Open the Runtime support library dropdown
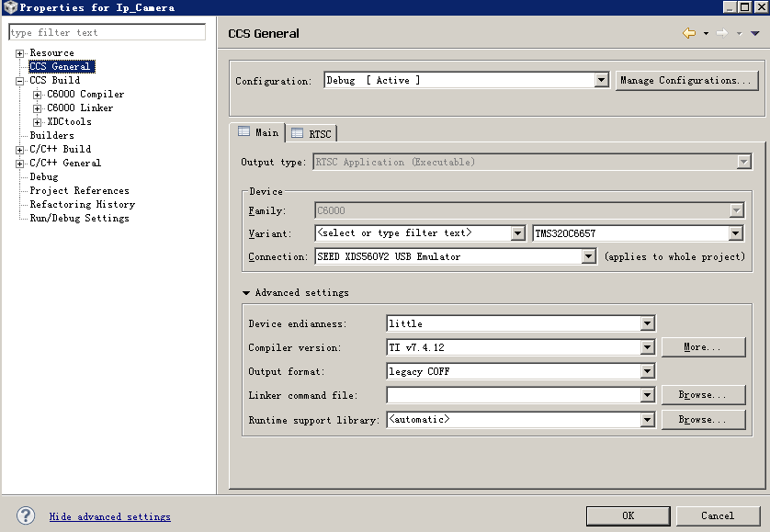 click(647, 420)
